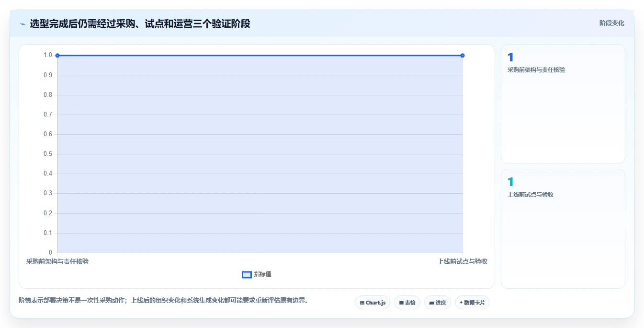The height and width of the screenshot is (328, 644).
Task: Toggle the 指标值 legend item
Action: (x=257, y=274)
